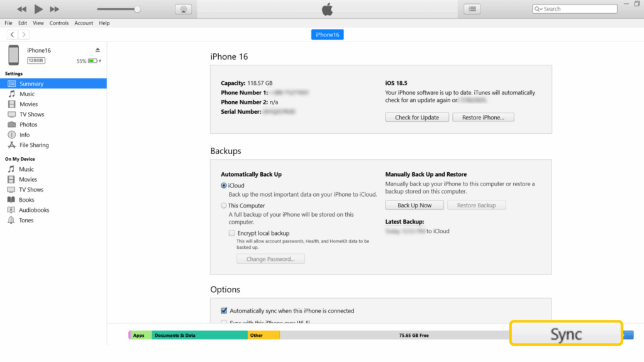Eject the iPhone16 device
The height and width of the screenshot is (362, 644).
tap(97, 50)
